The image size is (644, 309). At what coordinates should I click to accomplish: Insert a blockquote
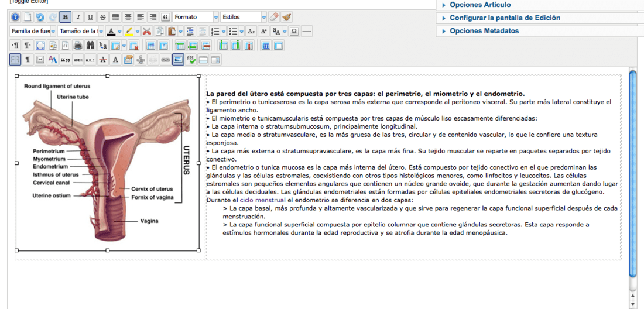(x=166, y=17)
